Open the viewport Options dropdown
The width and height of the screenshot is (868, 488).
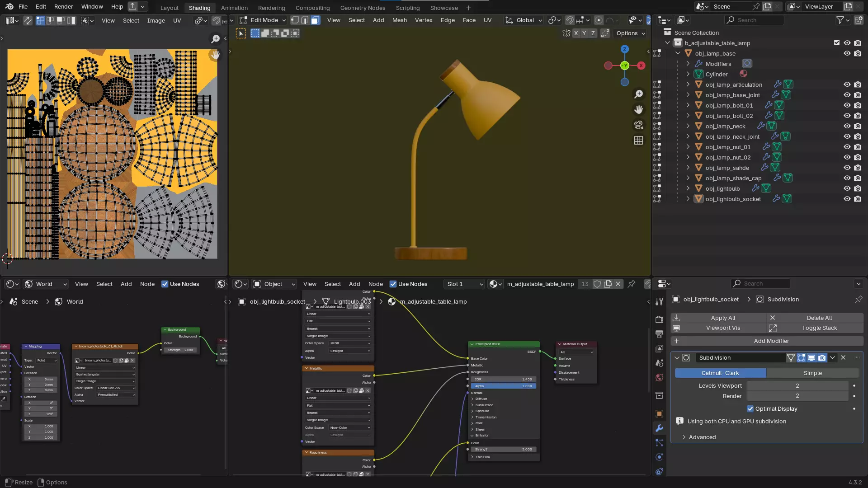click(631, 33)
